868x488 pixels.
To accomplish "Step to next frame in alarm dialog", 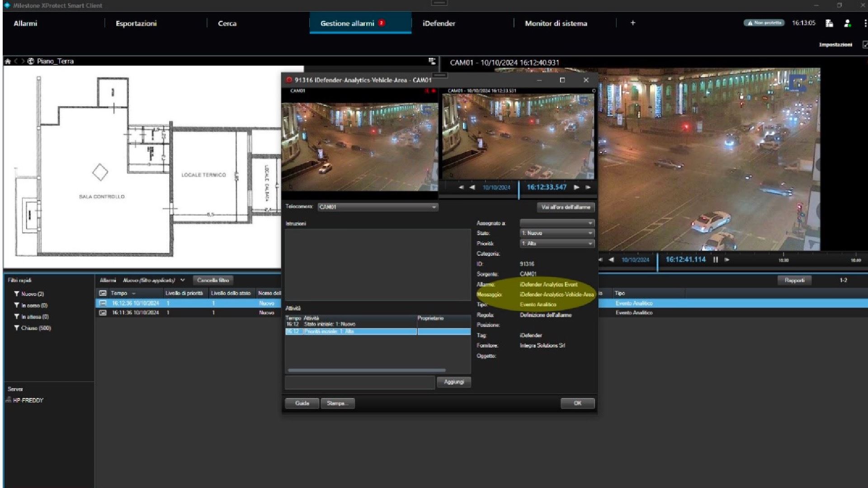I will pos(588,187).
